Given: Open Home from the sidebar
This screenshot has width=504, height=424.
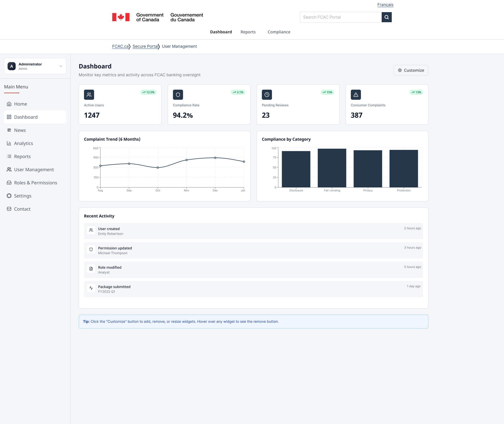Looking at the screenshot, I should pyautogui.click(x=35, y=104).
